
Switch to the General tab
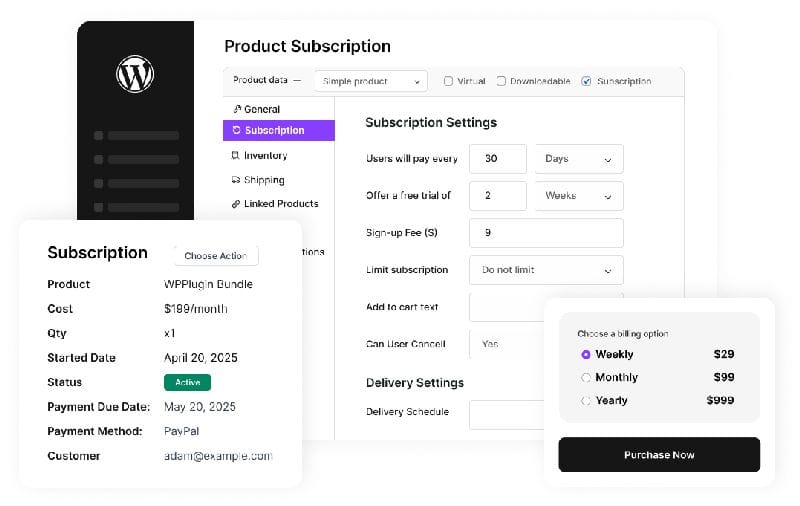[x=279, y=109]
